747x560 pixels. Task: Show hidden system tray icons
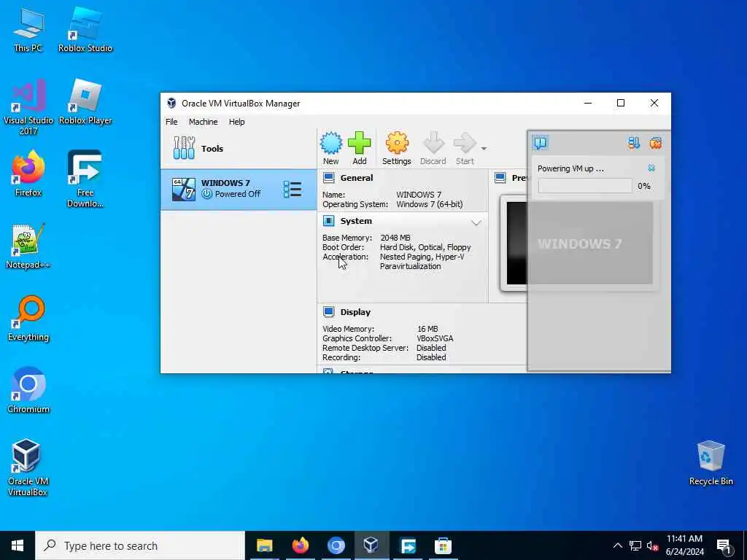(617, 545)
